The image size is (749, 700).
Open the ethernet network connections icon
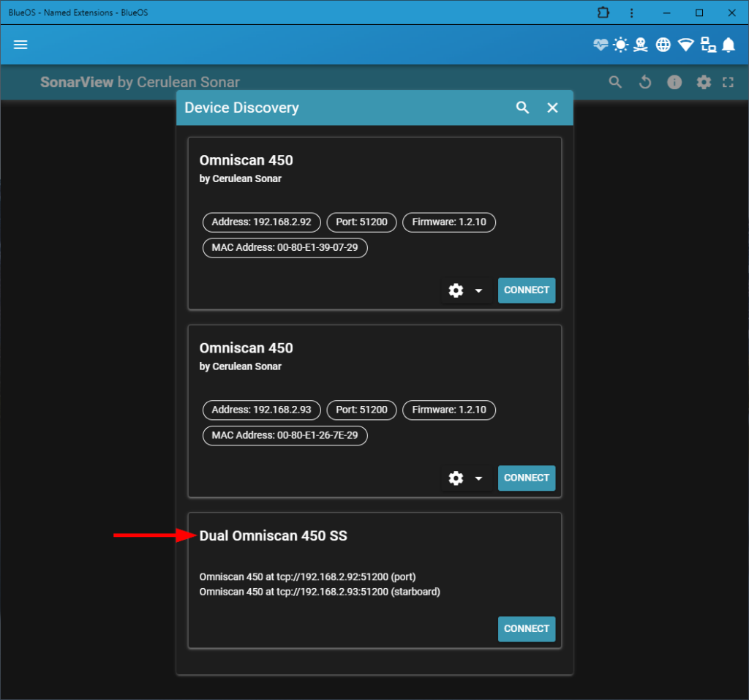pos(707,44)
